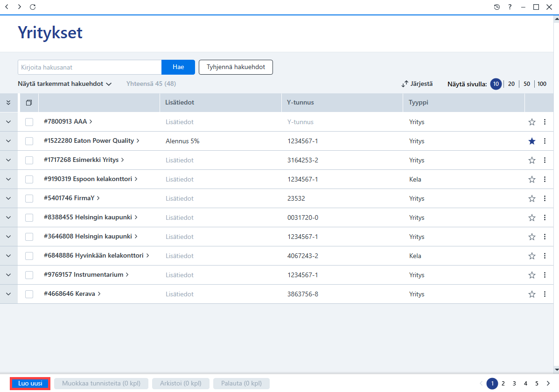559x392 pixels.
Task: Reload the page with refresh icon
Action: tap(33, 7)
